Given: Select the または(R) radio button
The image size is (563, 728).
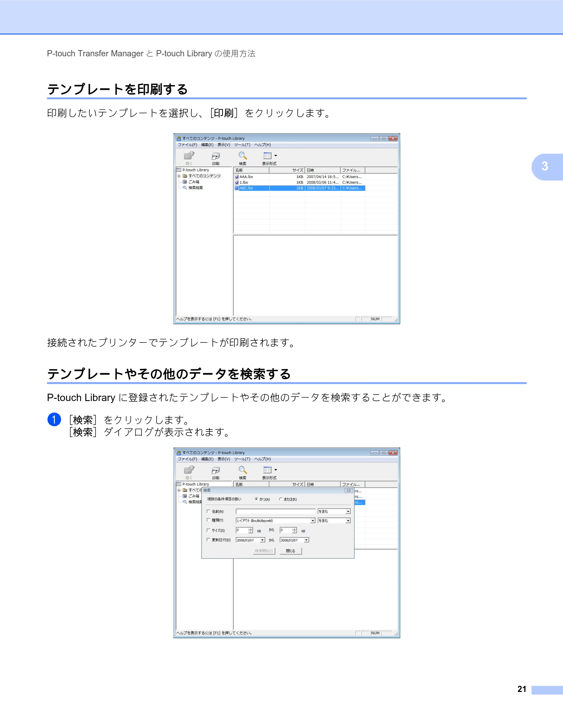Looking at the screenshot, I should click(280, 499).
